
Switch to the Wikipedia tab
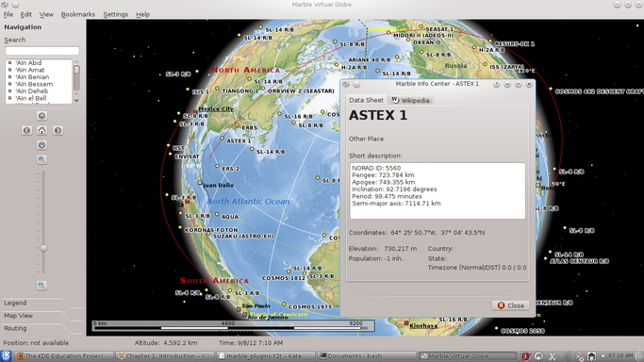click(410, 100)
